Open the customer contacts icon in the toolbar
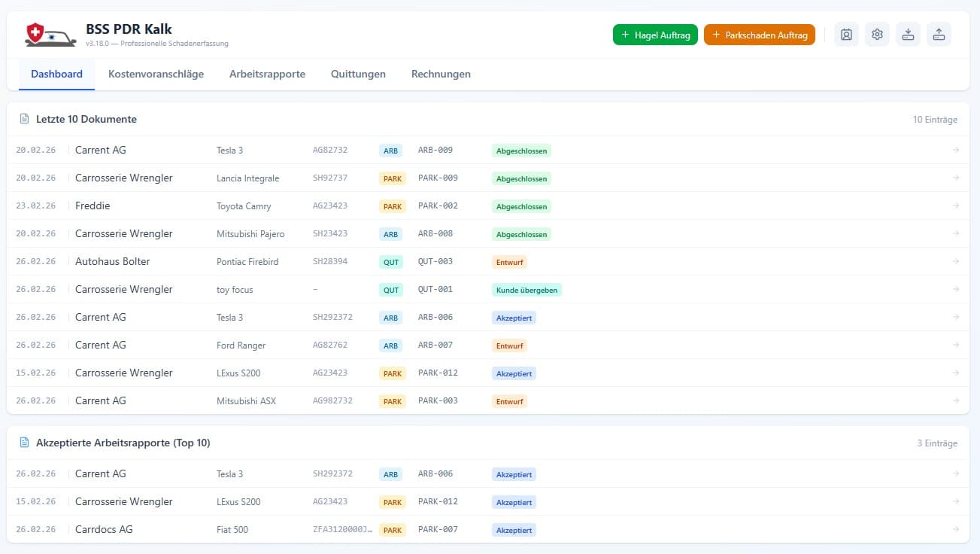The width and height of the screenshot is (980, 554). (846, 34)
